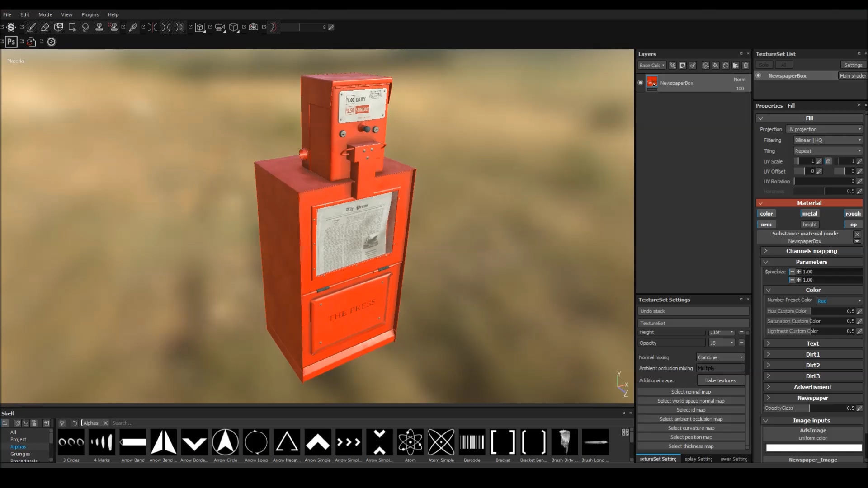Toggle the rough channel button
Screen dimensions: 868x488
click(x=853, y=214)
